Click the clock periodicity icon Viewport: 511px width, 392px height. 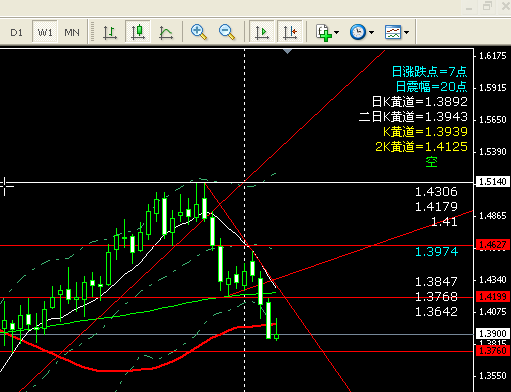coord(358,32)
